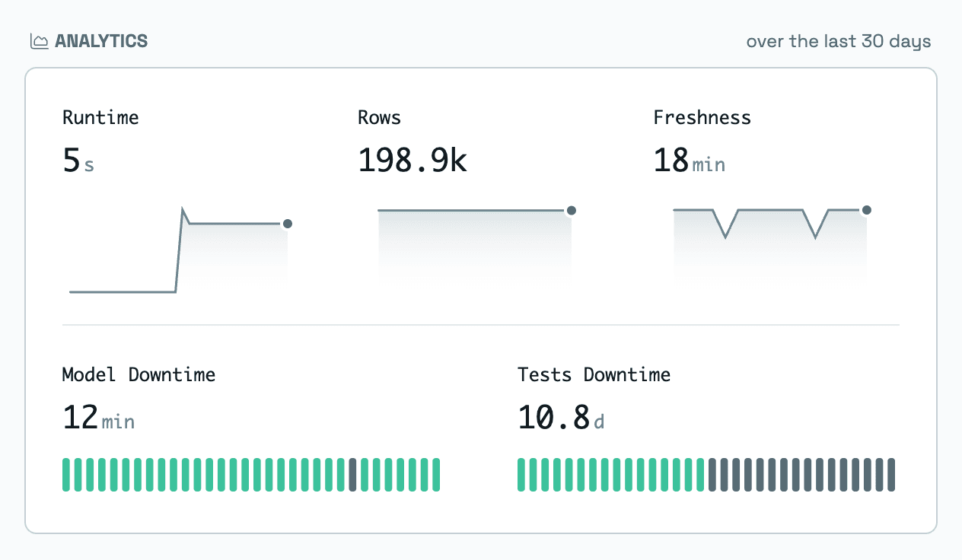Click the Model Downtime label

[139, 374]
